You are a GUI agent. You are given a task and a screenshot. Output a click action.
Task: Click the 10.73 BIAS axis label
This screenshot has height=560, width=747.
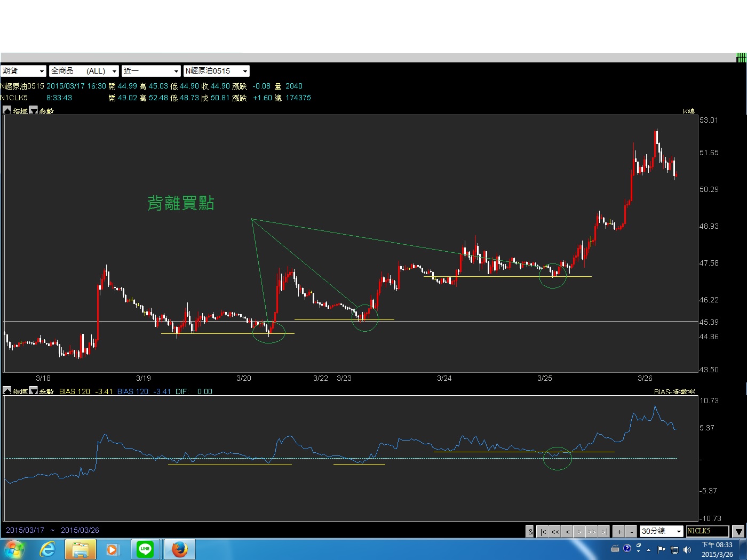709,401
